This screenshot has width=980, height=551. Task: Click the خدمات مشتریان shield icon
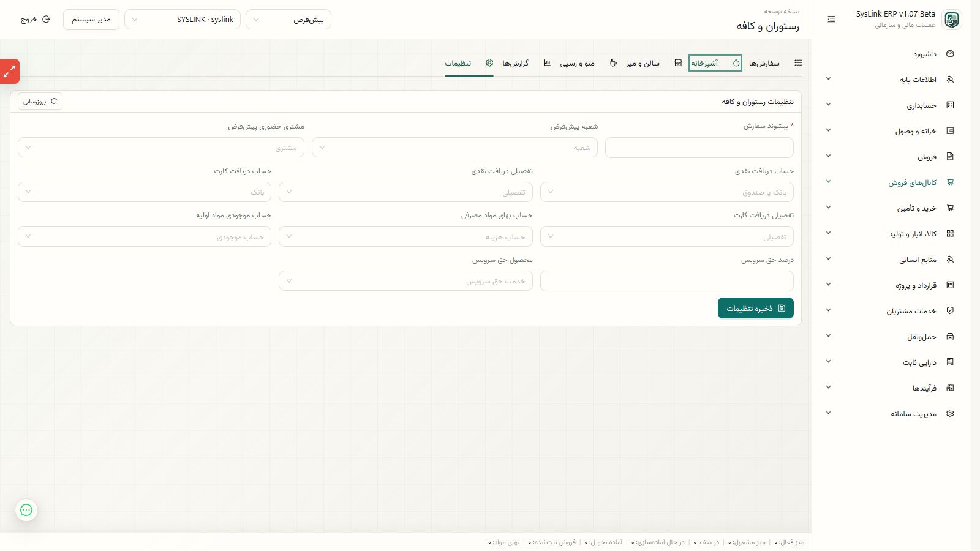tap(950, 311)
